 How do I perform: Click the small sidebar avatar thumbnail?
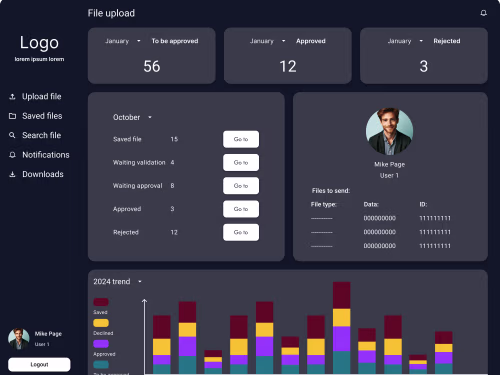pyautogui.click(x=19, y=339)
